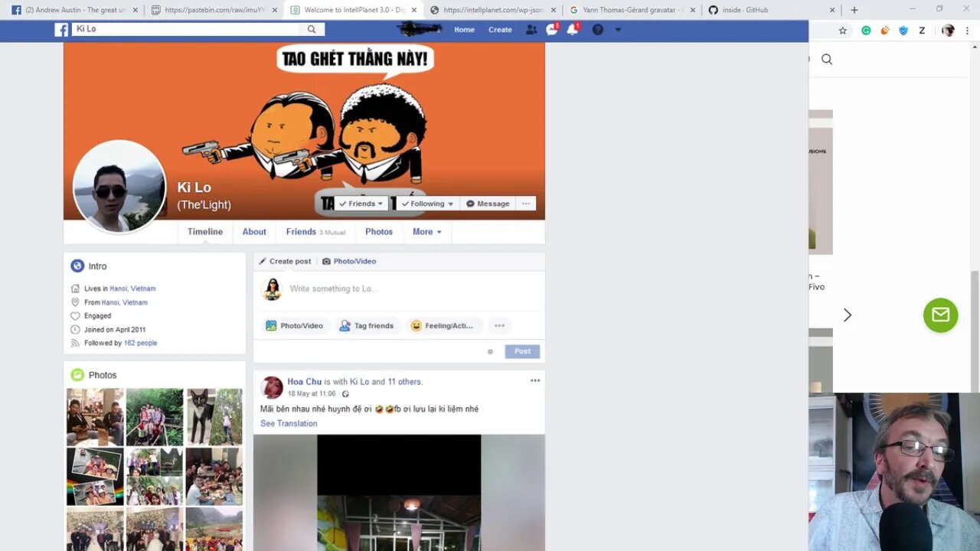Open the three-dot profile options button
The height and width of the screenshot is (551, 980).
526,204
